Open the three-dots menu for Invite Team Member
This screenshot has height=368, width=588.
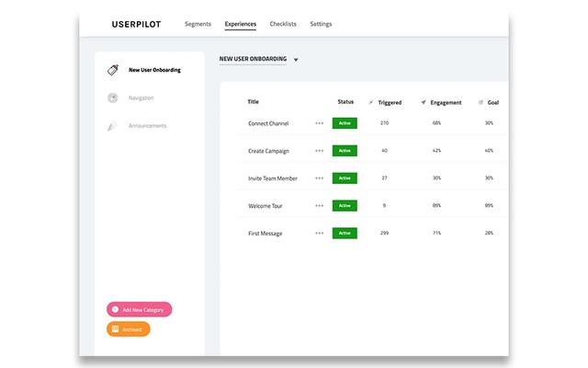click(x=319, y=178)
